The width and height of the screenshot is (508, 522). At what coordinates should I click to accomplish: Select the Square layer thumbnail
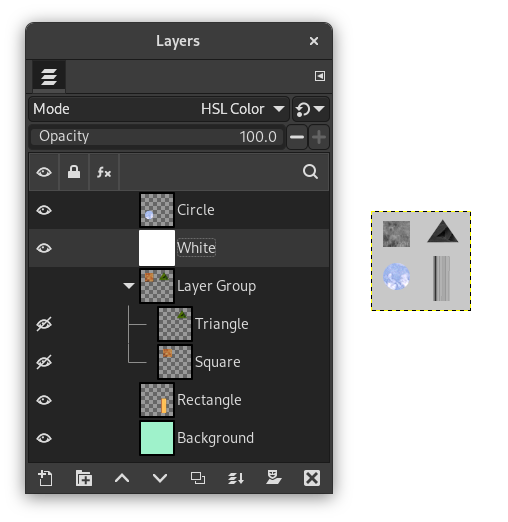(175, 362)
